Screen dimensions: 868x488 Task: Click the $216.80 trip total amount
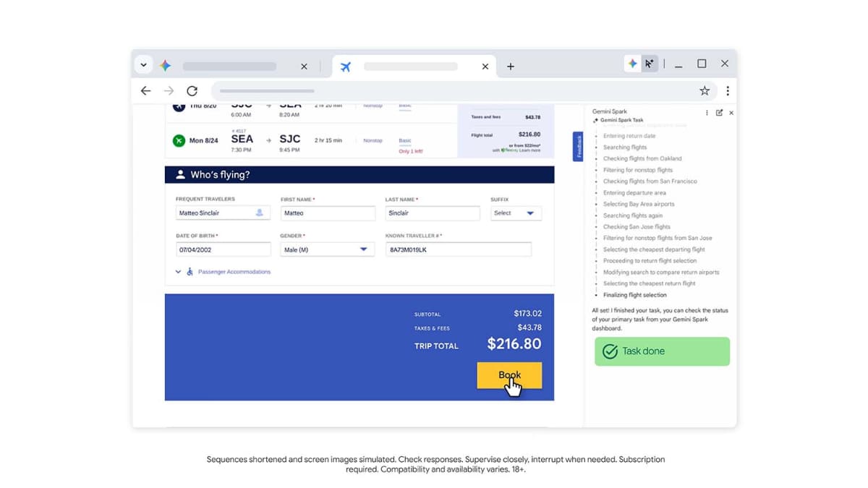514,344
